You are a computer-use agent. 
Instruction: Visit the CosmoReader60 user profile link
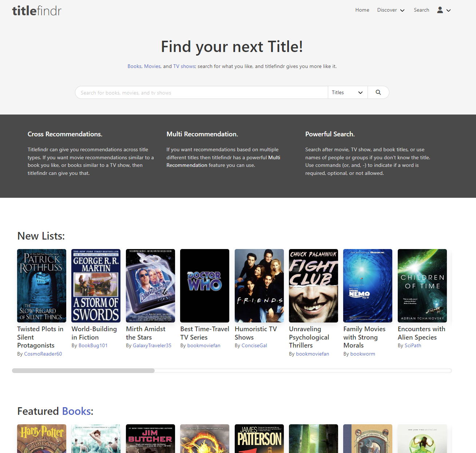tap(43, 354)
